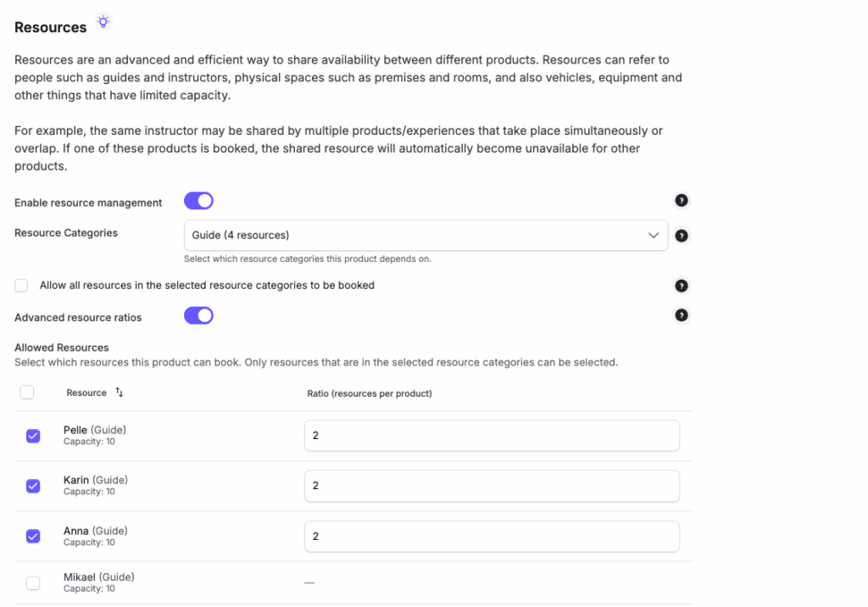Uncheck the Karin guide resource

pyautogui.click(x=33, y=486)
